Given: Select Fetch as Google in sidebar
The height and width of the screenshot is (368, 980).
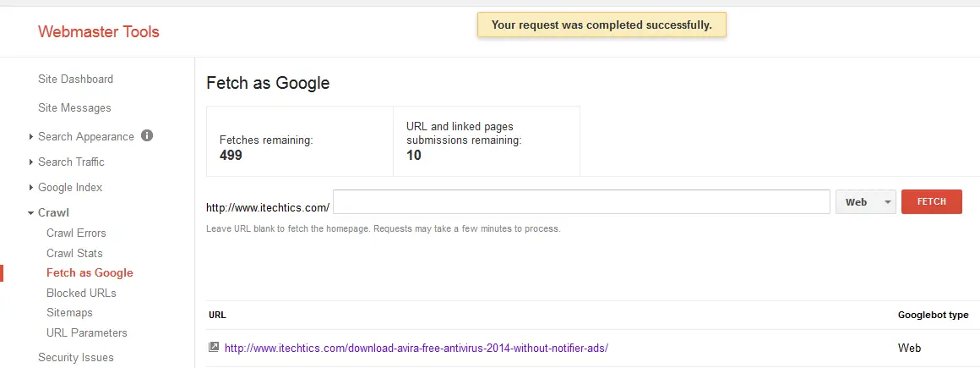Looking at the screenshot, I should pos(90,273).
